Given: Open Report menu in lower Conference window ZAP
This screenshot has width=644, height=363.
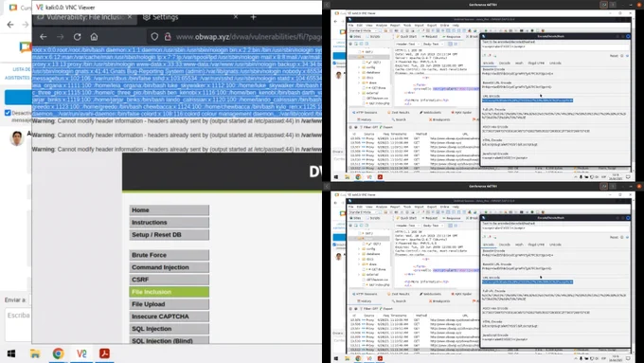Looking at the screenshot, I should [395, 207].
